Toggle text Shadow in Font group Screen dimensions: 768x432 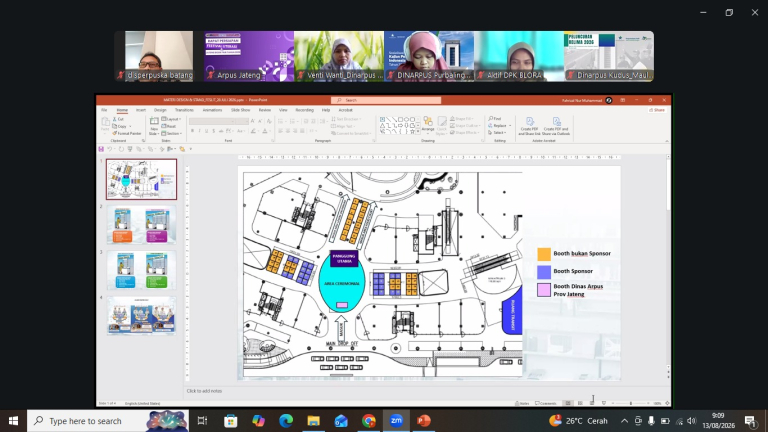(x=214, y=131)
